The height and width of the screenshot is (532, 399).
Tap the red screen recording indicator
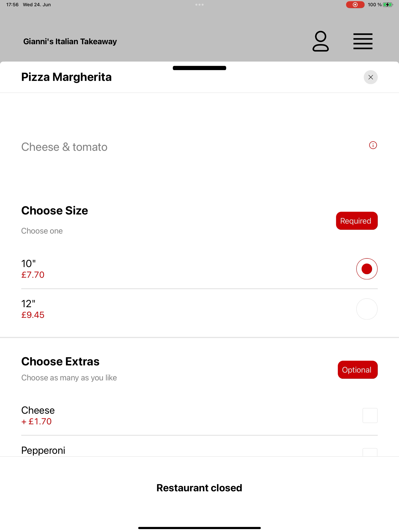coord(355,4)
